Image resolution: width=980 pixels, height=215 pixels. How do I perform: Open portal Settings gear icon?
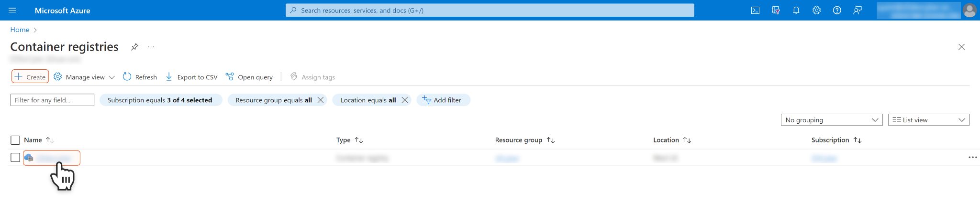817,10
